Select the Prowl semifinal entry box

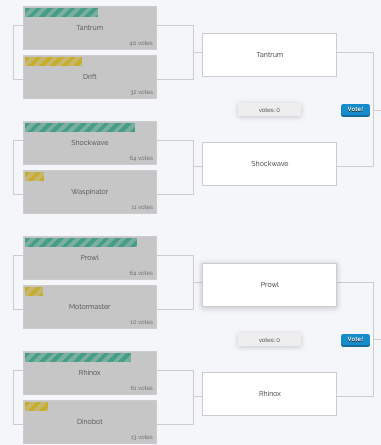[269, 285]
